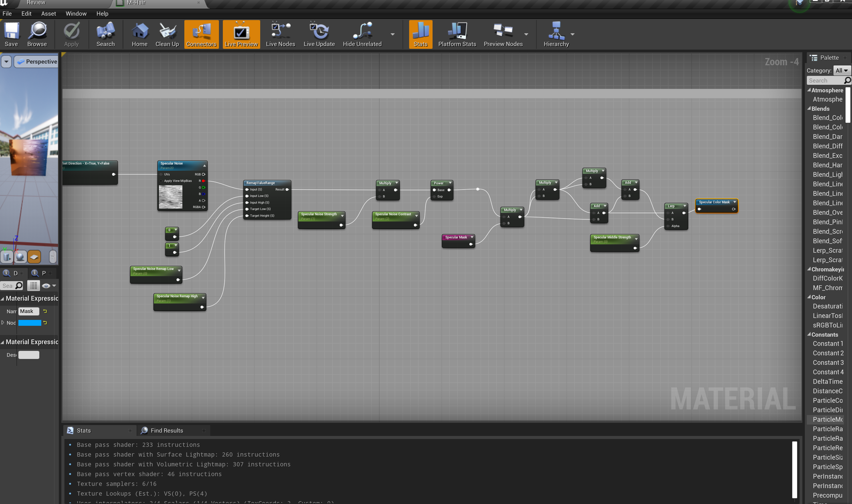The height and width of the screenshot is (504, 852).
Task: Select the RemapValueRange node title
Action: click(260, 183)
